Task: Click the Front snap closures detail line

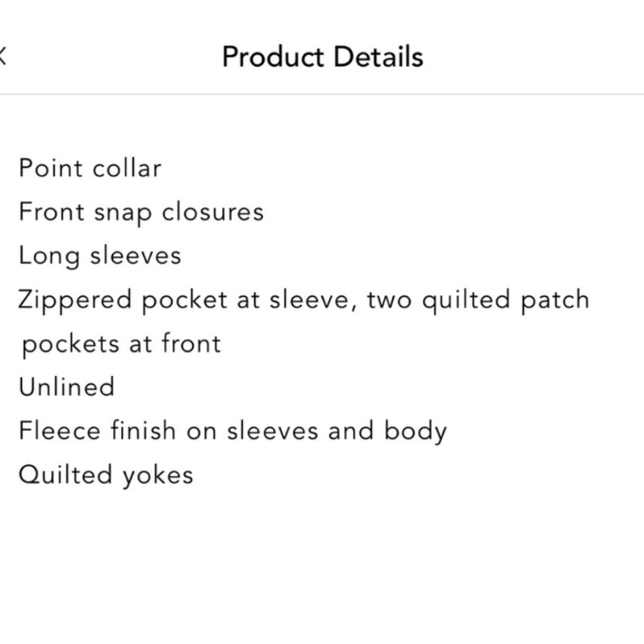Action: 141,212
